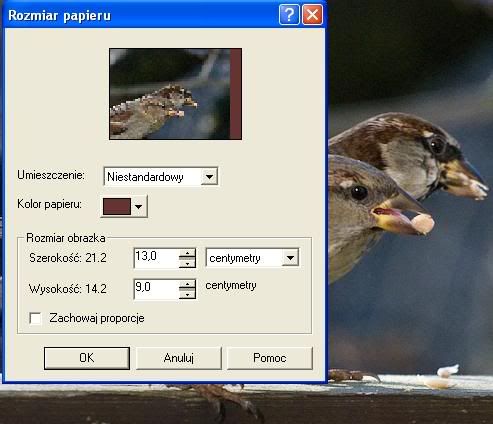Image resolution: width=493 pixels, height=424 pixels.
Task: Expand the Umieszczenie dropdown arrow
Action: pos(209,177)
